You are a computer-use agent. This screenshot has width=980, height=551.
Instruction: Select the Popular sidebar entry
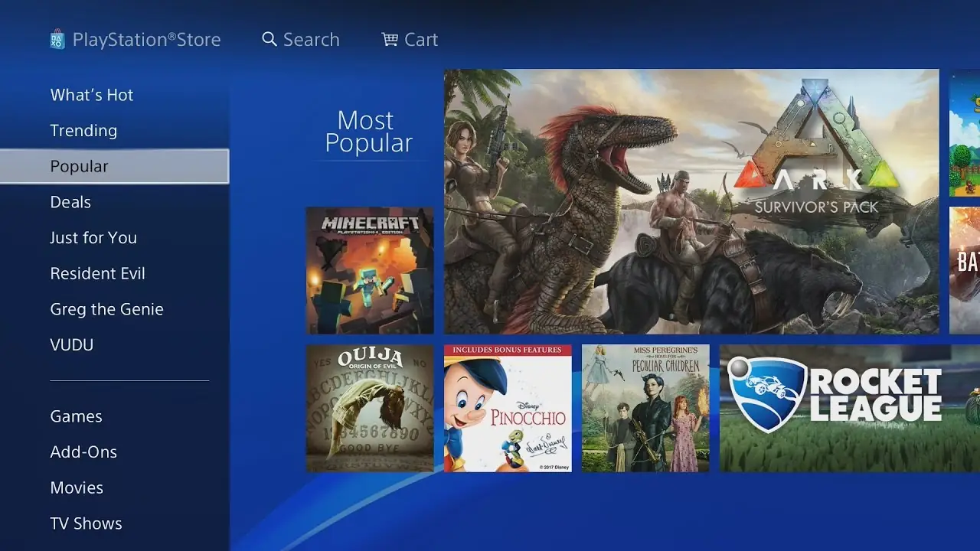(79, 166)
